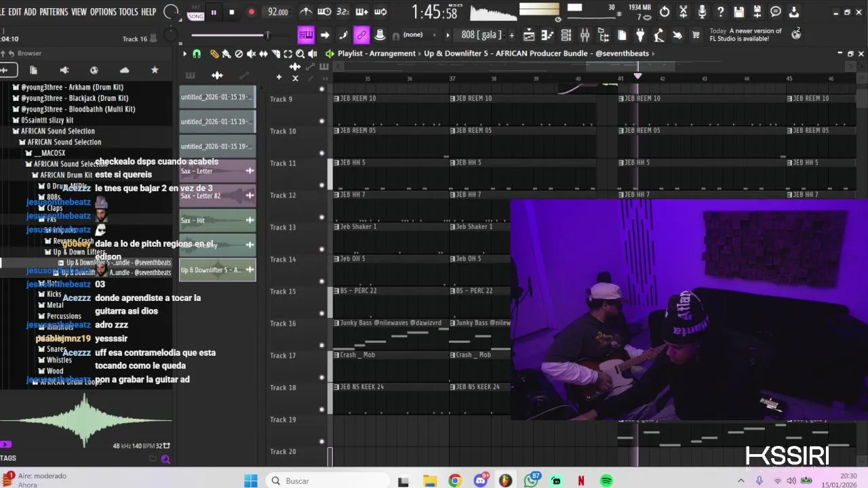Pause playback with the transport pause button
The height and width of the screenshot is (488, 868).
pos(214,12)
